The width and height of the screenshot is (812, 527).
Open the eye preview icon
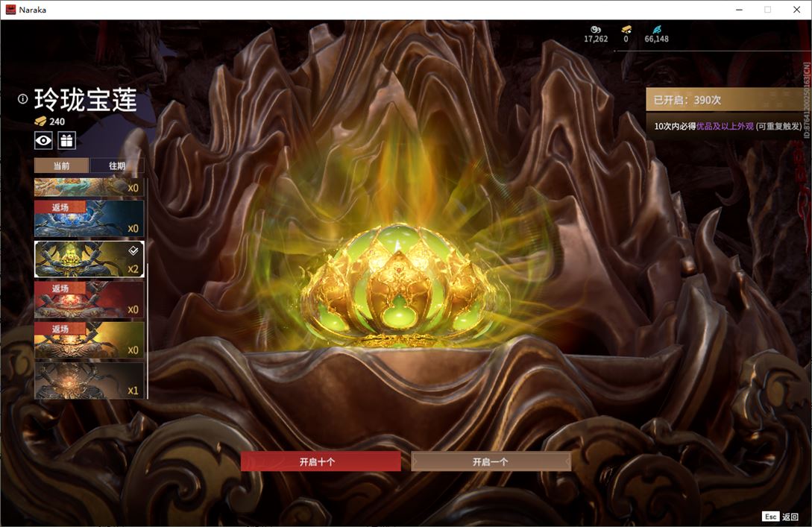43,140
